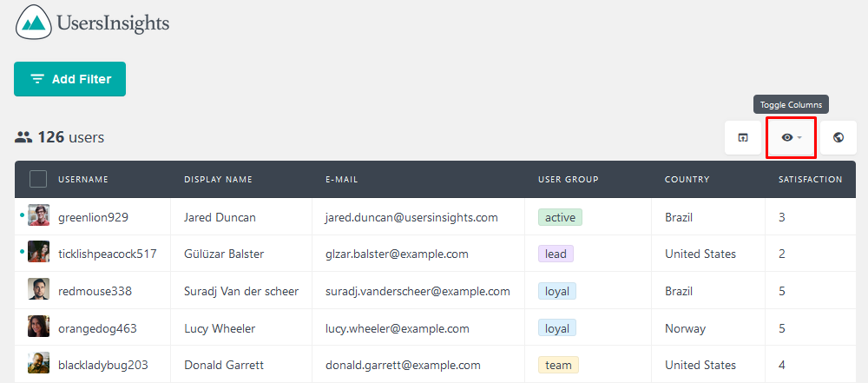
Task: Click the active group tag for Jared Duncan
Action: pyautogui.click(x=560, y=217)
